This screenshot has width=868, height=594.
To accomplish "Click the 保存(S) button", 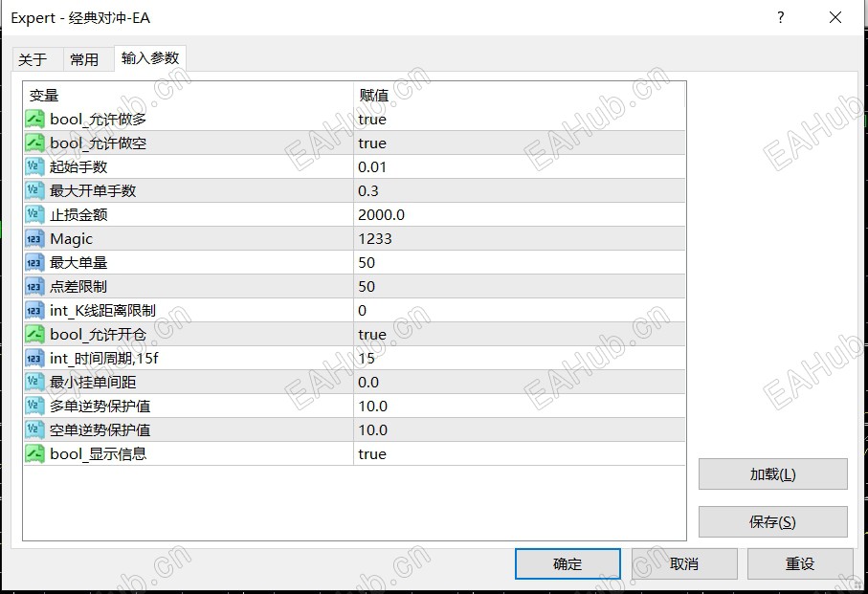I will click(x=773, y=521).
